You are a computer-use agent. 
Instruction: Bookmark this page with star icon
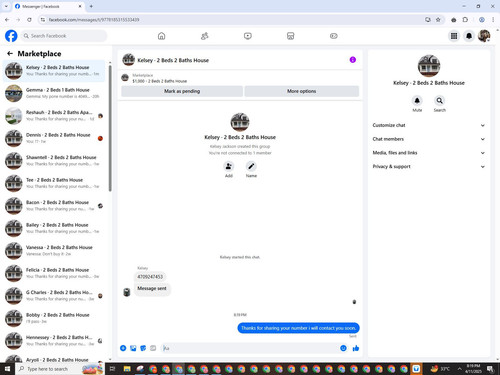(438, 20)
